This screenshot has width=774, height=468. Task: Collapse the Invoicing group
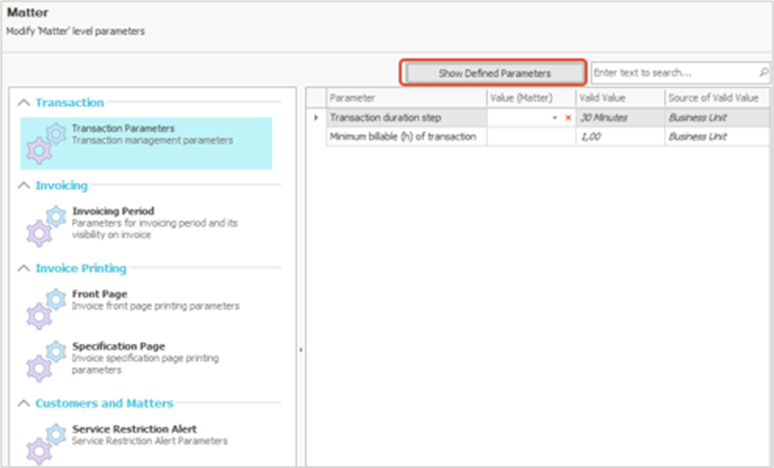pyautogui.click(x=24, y=186)
